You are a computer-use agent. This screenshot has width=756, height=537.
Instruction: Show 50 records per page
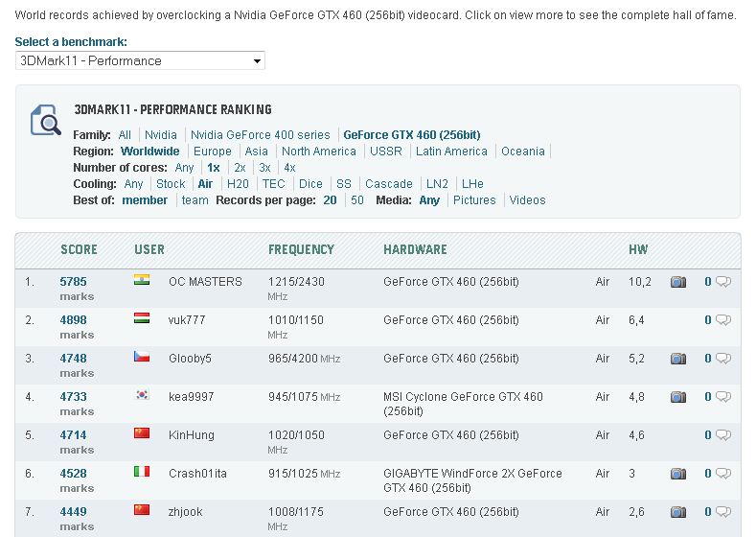point(357,200)
